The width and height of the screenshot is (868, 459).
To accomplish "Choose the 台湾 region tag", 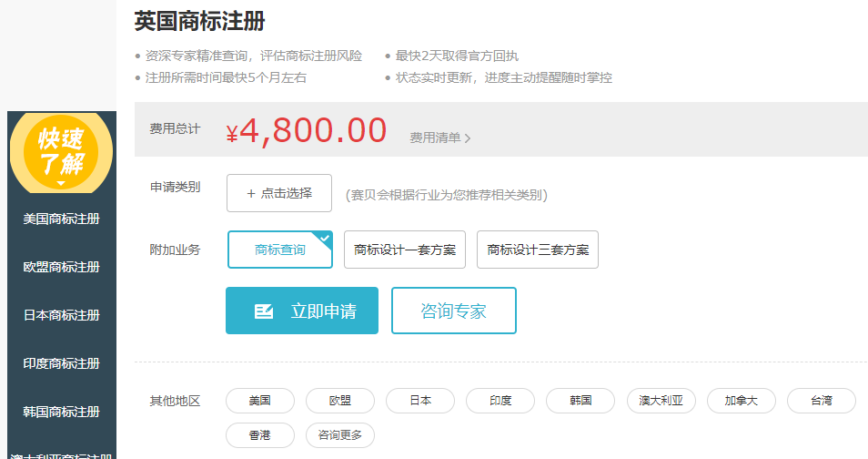I will pos(822,401).
